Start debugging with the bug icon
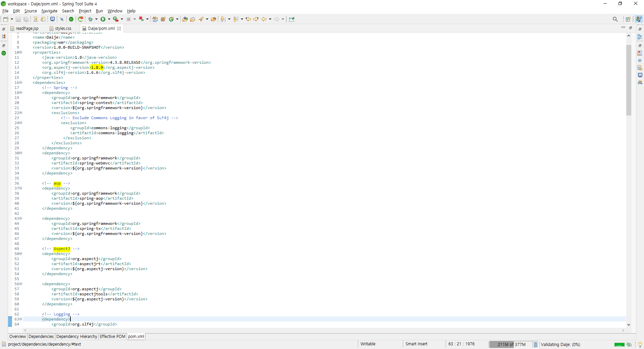 [x=90, y=19]
